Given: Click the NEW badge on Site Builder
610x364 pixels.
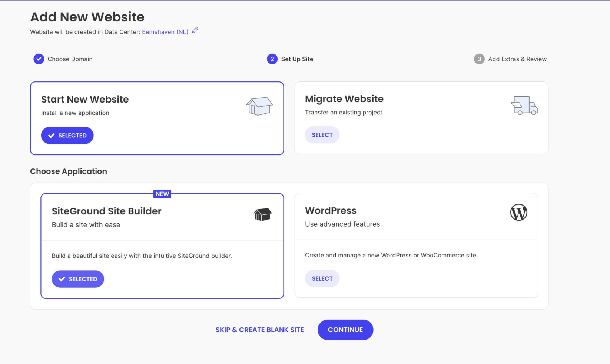Looking at the screenshot, I should [x=162, y=194].
